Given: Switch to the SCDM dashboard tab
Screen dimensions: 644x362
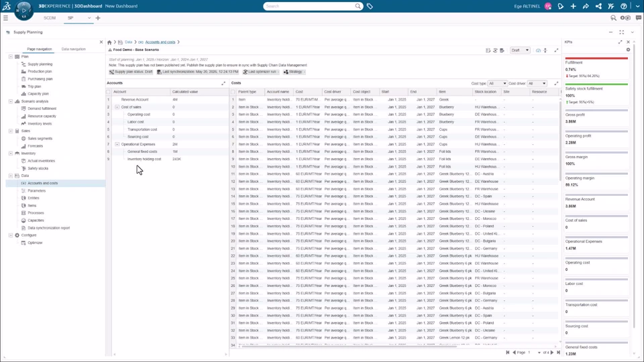Looking at the screenshot, I should click(50, 18).
